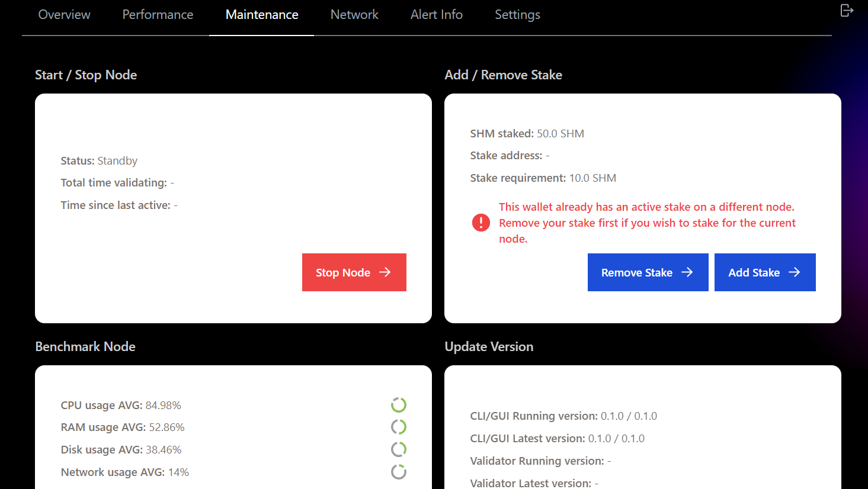Click the 'CPU usage AVG: 84.98%' text
868x489 pixels.
click(121, 406)
